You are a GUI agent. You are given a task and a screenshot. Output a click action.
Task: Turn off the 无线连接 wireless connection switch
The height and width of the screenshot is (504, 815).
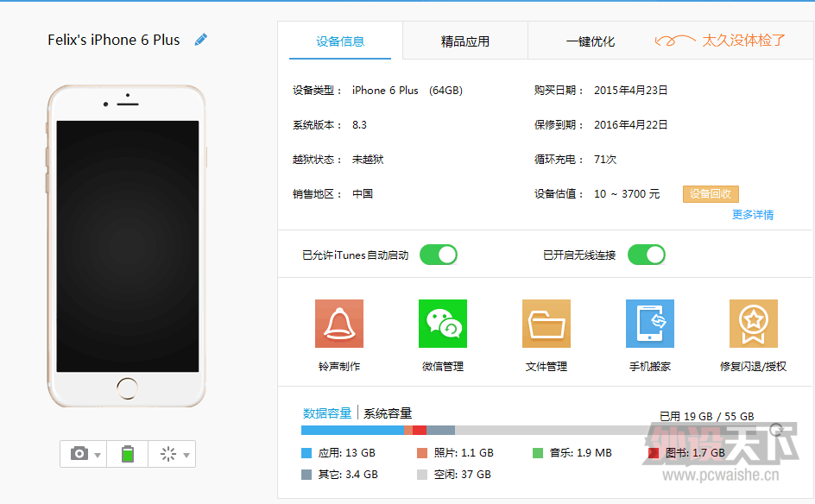646,255
